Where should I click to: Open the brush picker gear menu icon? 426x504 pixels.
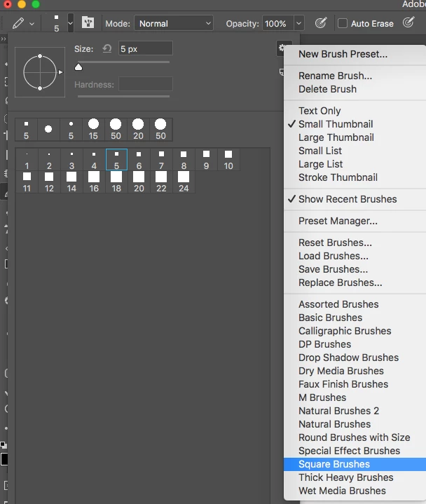[x=282, y=48]
